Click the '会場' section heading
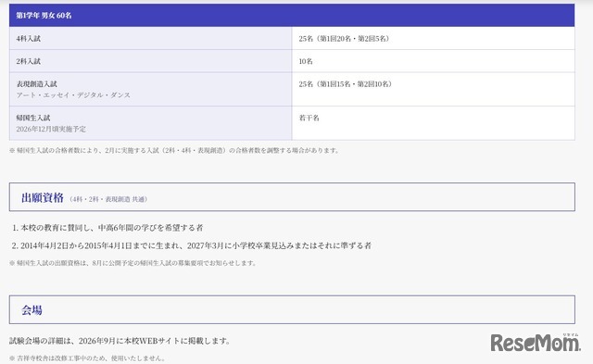The image size is (593, 364). coord(32,310)
